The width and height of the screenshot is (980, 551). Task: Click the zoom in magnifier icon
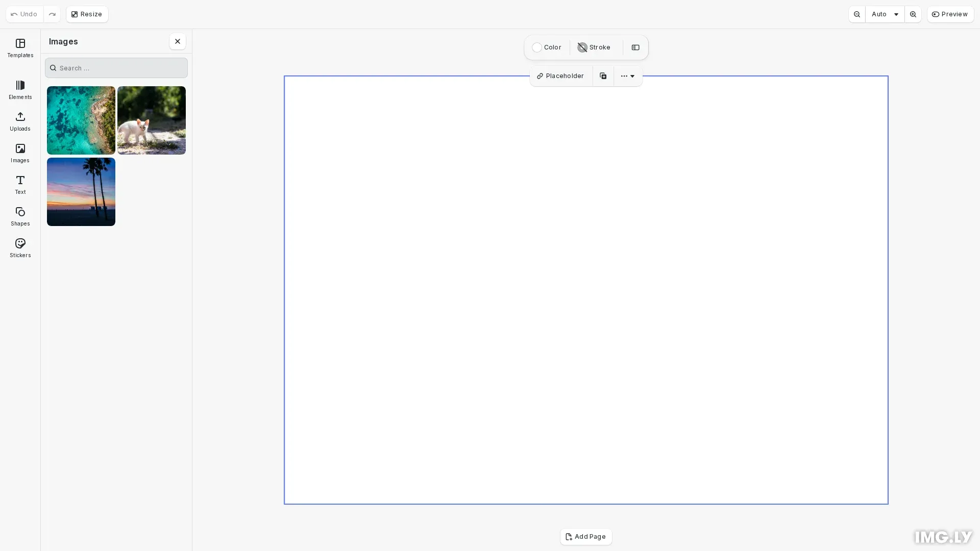pos(913,14)
